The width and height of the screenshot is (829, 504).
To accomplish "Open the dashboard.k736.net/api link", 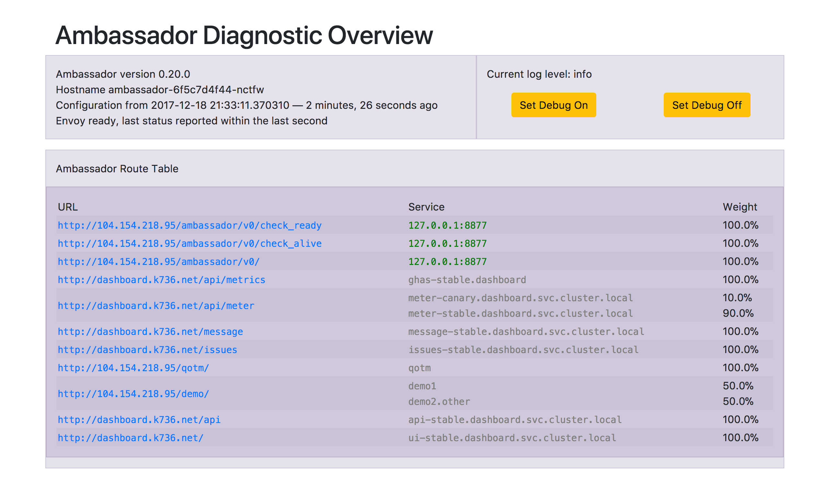I will pyautogui.click(x=139, y=419).
